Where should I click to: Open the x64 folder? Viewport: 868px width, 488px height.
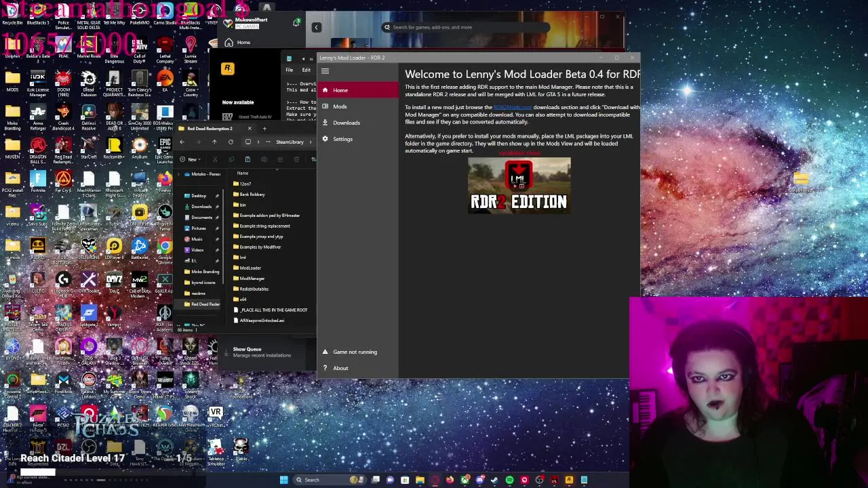(239, 300)
